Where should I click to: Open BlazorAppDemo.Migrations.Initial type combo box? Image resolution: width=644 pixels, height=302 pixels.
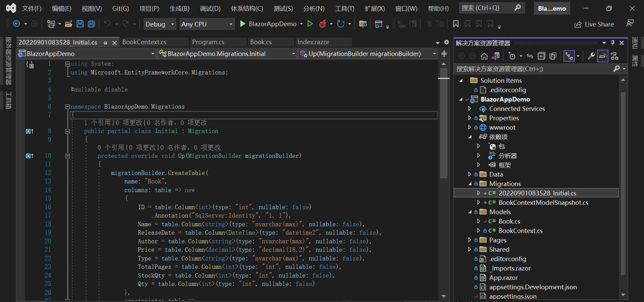pyautogui.click(x=227, y=54)
